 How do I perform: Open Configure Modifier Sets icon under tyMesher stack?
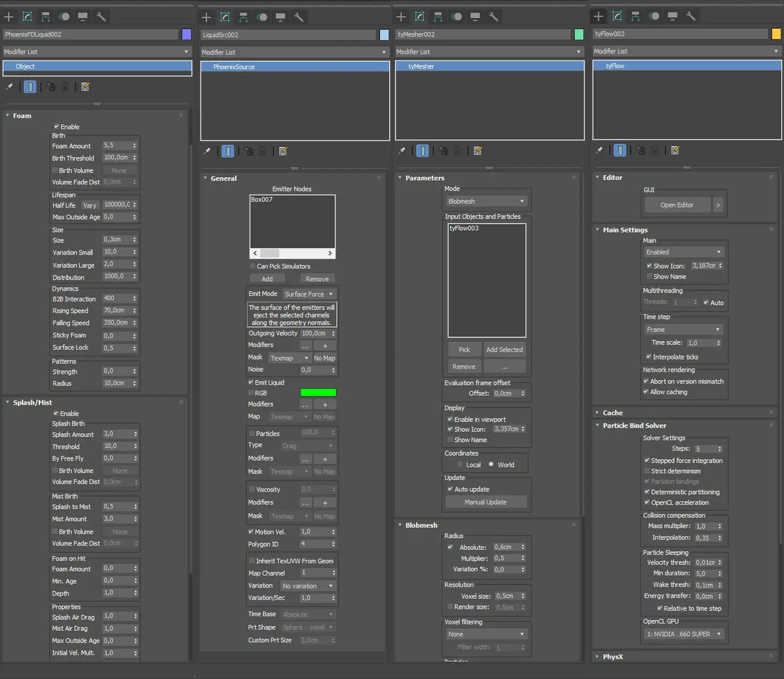[x=477, y=151]
